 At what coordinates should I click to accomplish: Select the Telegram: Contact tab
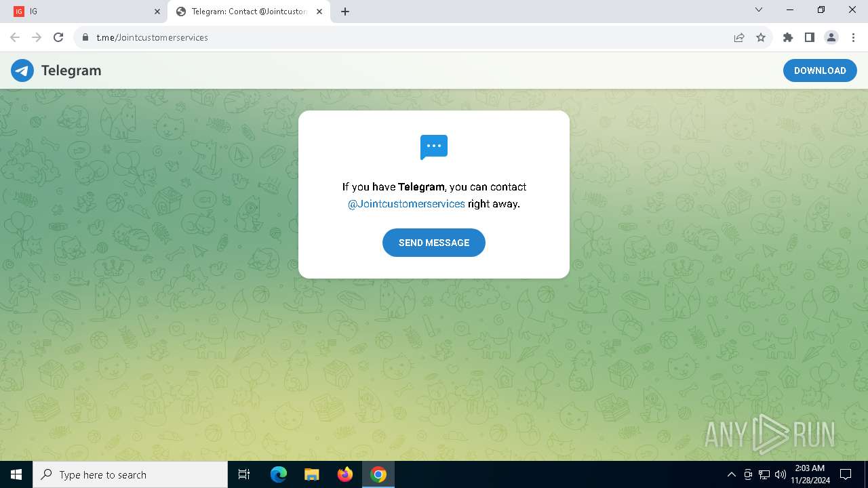pos(248,12)
